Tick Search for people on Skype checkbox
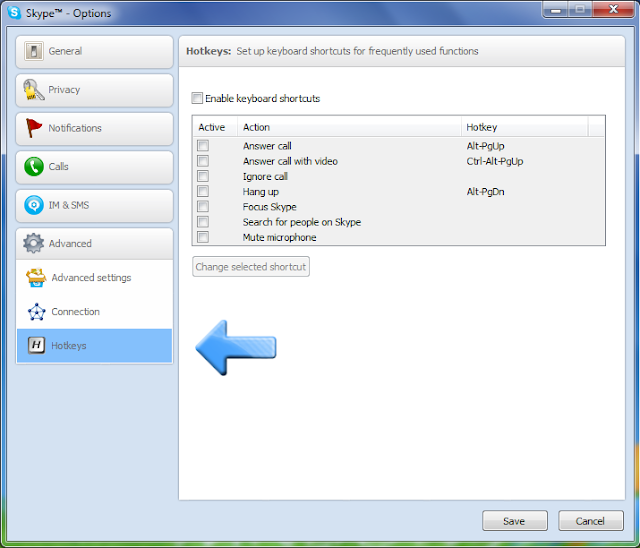This screenshot has height=548, width=640. coord(203,222)
